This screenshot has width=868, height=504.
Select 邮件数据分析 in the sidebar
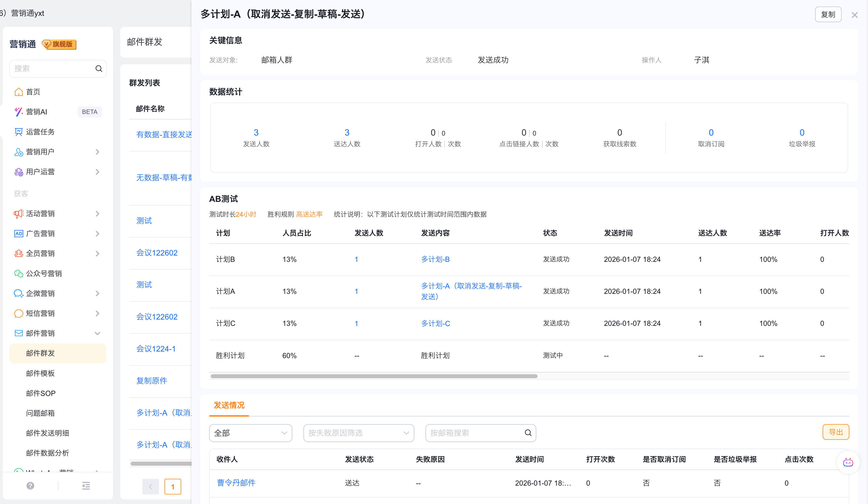pos(48,453)
